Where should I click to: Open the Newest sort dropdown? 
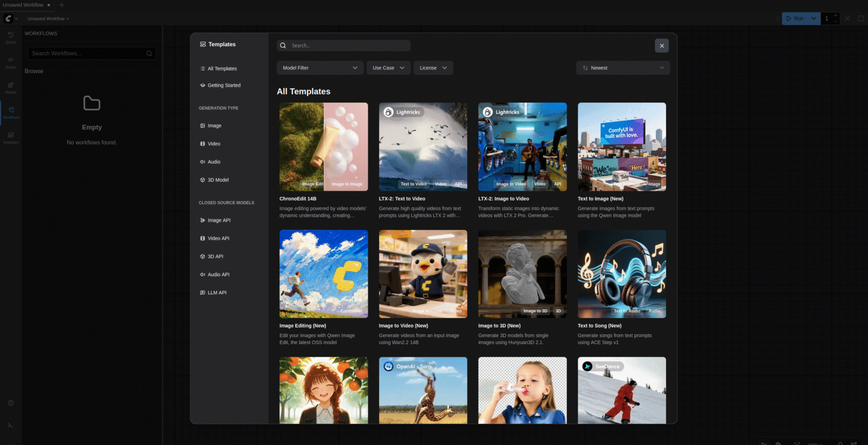pyautogui.click(x=623, y=68)
